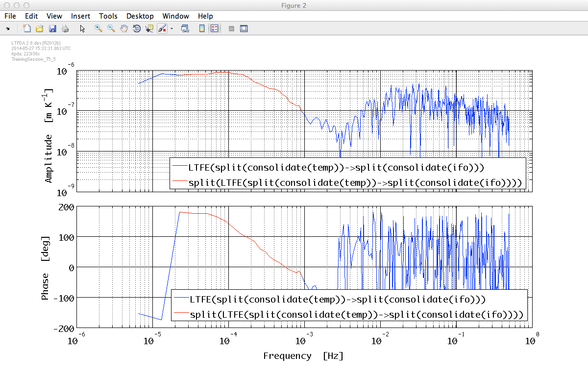Activate the Zoom In magnifier tool
The width and height of the screenshot is (588, 379).
coord(98,28)
